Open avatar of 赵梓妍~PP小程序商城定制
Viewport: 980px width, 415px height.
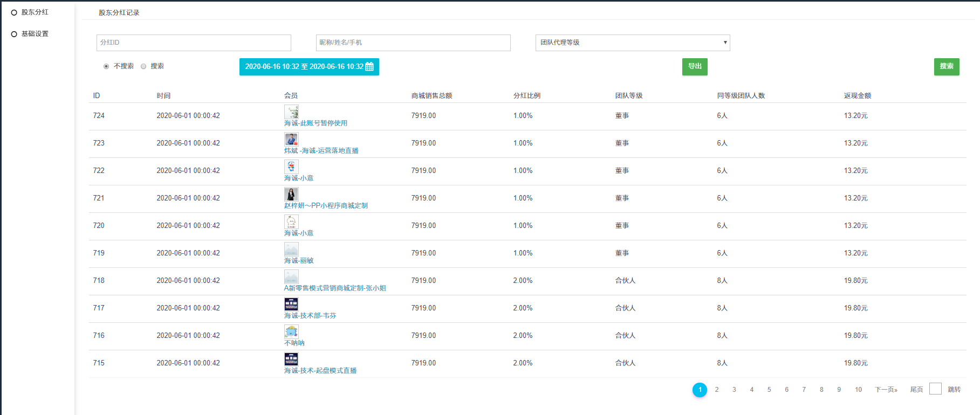(291, 194)
